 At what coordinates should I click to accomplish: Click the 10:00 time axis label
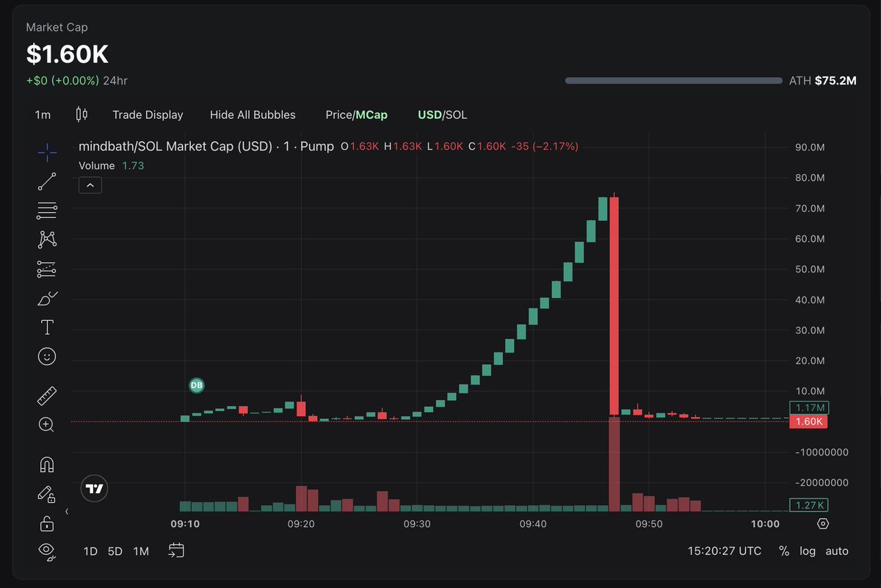coord(765,524)
